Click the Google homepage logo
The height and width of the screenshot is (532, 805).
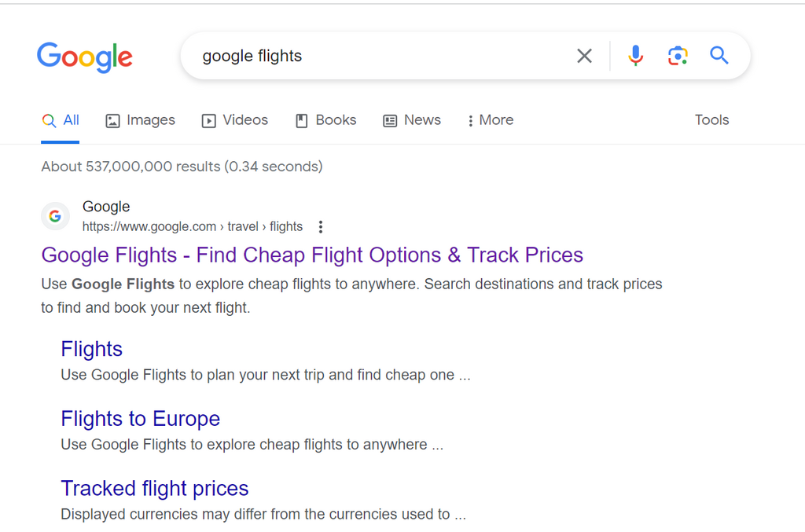[x=85, y=57]
